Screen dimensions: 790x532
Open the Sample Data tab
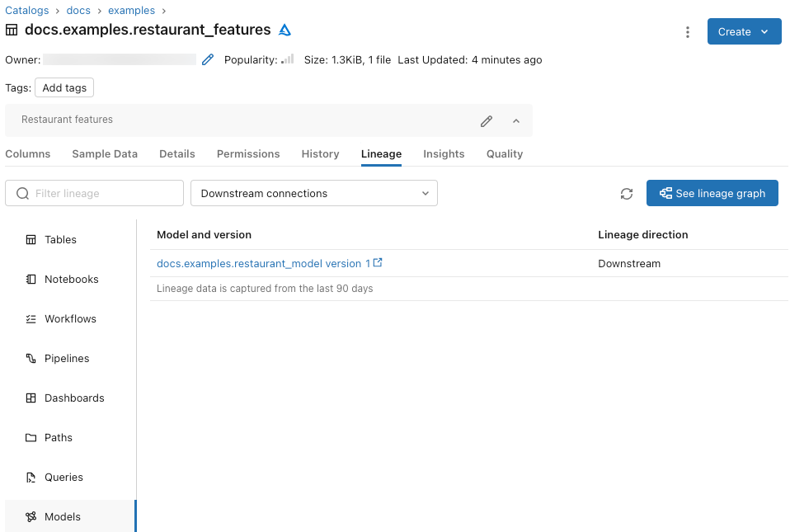[105, 153]
